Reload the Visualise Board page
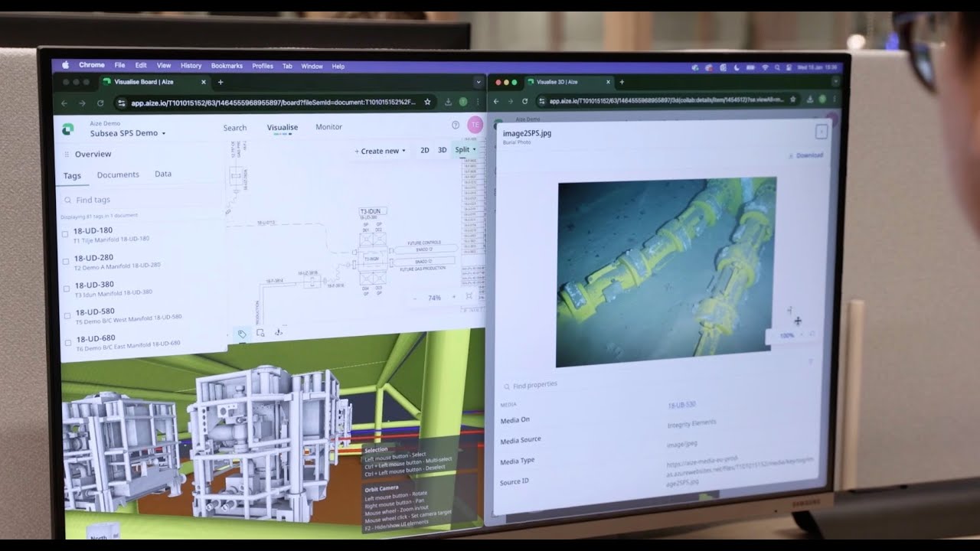 [100, 103]
